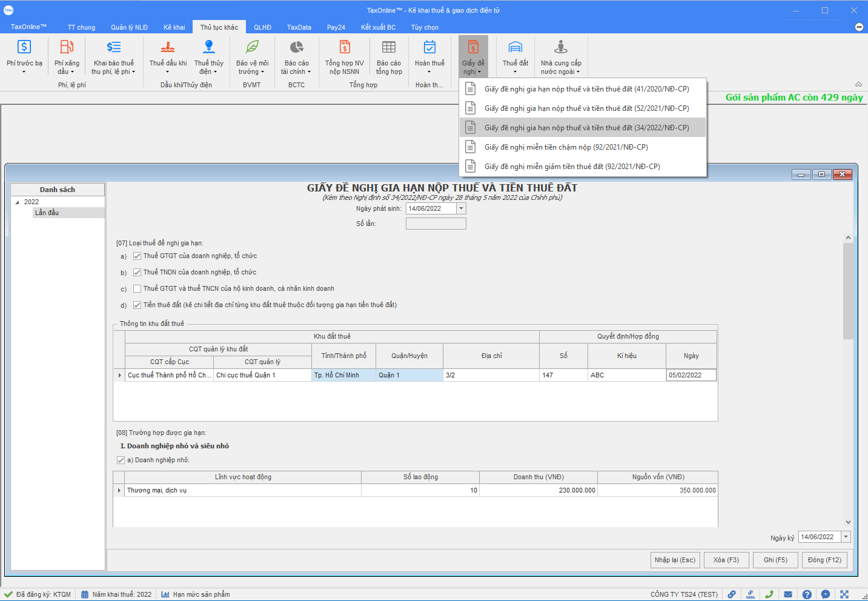Choose Giấy đề nghị gia hạn (34/2022/NĐ-CP)
Image resolution: width=868 pixels, height=601 pixels.
(x=583, y=128)
